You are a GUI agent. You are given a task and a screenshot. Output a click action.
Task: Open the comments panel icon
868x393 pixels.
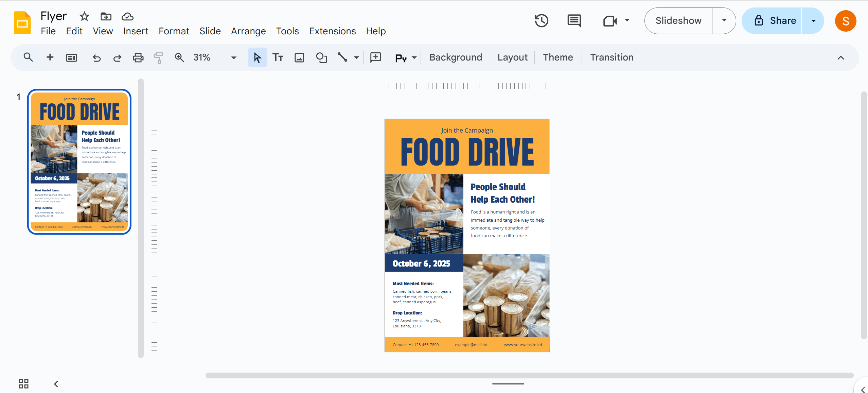pos(574,21)
